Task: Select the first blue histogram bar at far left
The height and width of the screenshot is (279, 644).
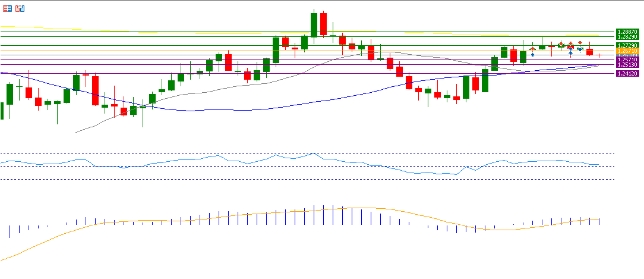Action: pyautogui.click(x=10, y=231)
